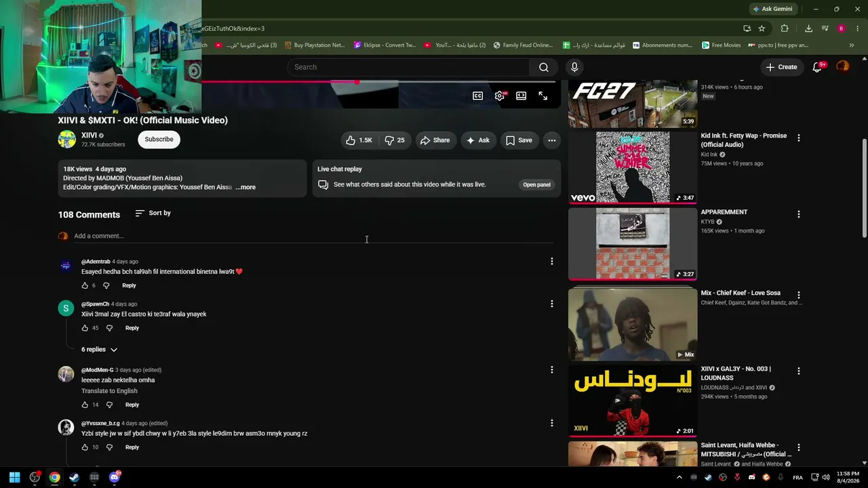Image resolution: width=868 pixels, height=488 pixels.
Task: Open menu for XIIVI x GAL3Y video
Action: pyautogui.click(x=799, y=371)
